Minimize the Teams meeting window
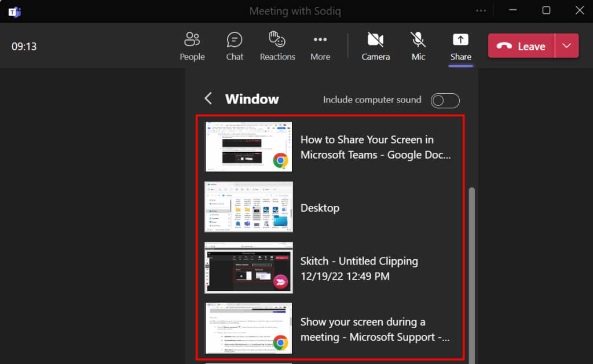 pos(513,10)
